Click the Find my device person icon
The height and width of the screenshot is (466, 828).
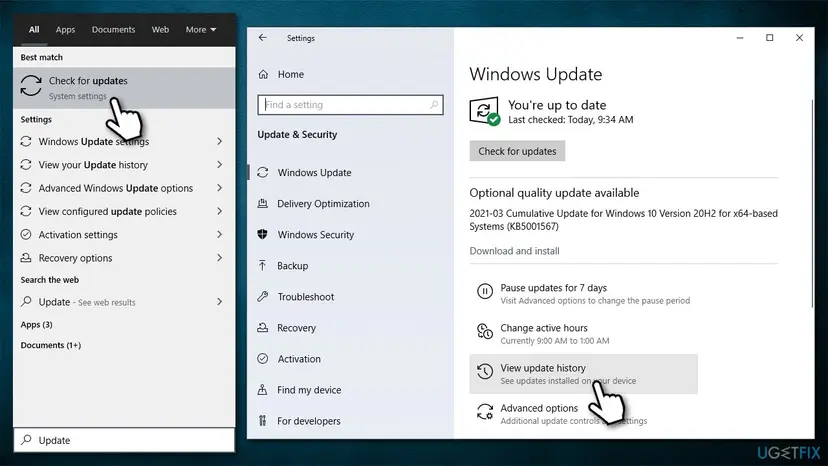[262, 389]
